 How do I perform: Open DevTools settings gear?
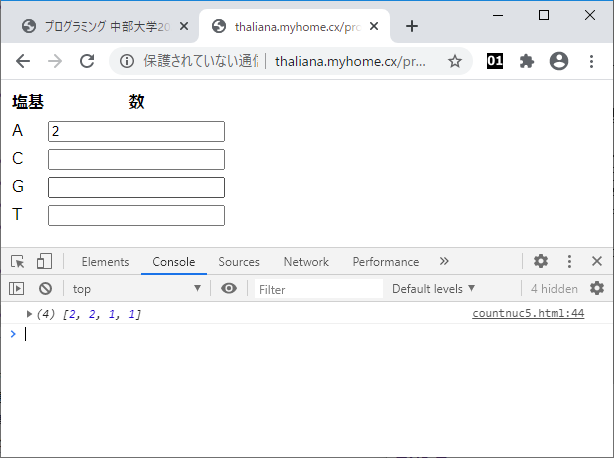(x=541, y=262)
